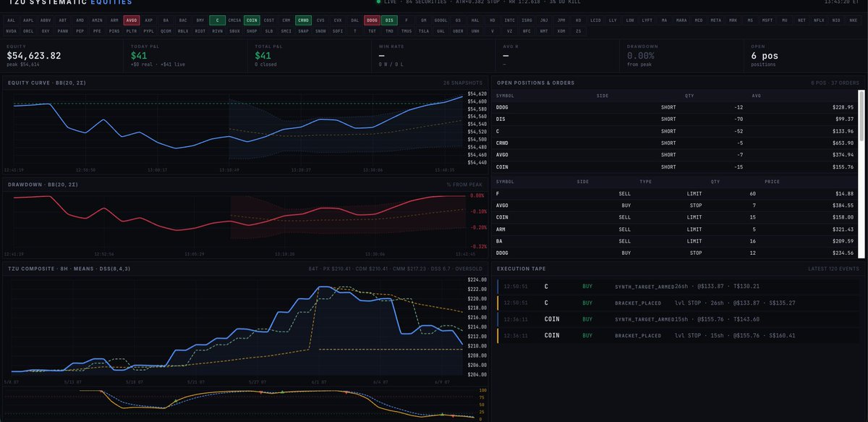Click the Execution Tape header

pos(520,269)
